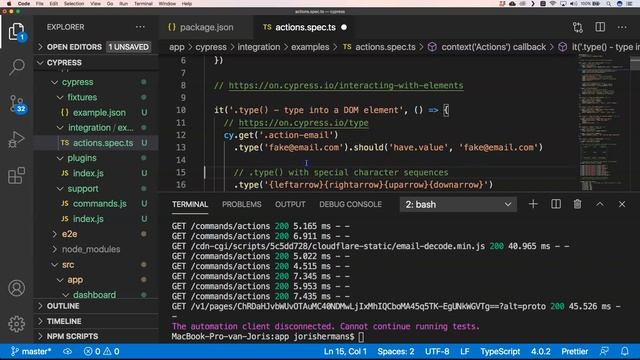
Task: Open example.json in the file tree
Action: (99, 112)
